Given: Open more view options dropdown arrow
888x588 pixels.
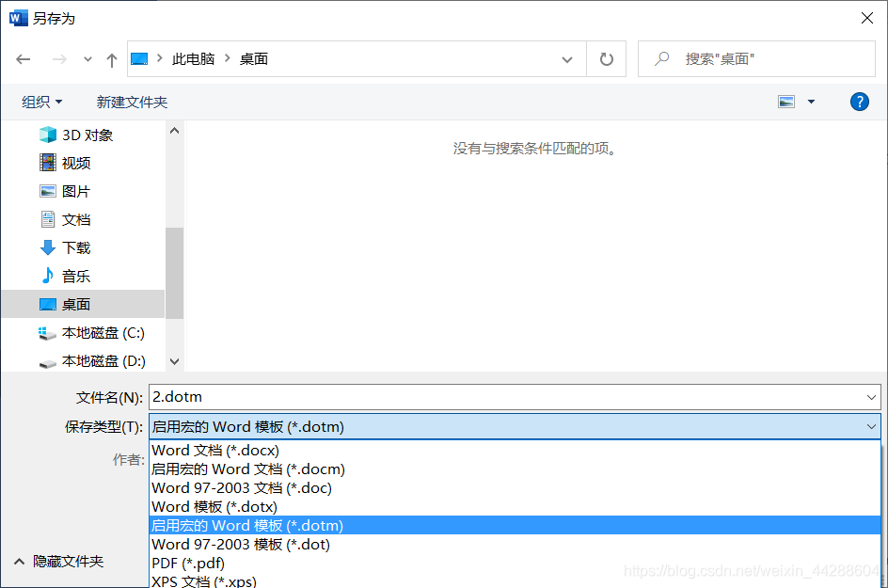Looking at the screenshot, I should [x=811, y=102].
